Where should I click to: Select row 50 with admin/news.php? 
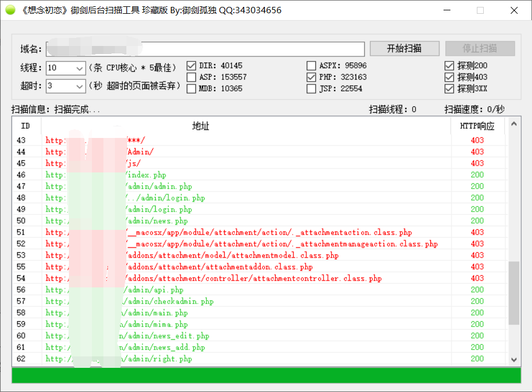click(260, 221)
